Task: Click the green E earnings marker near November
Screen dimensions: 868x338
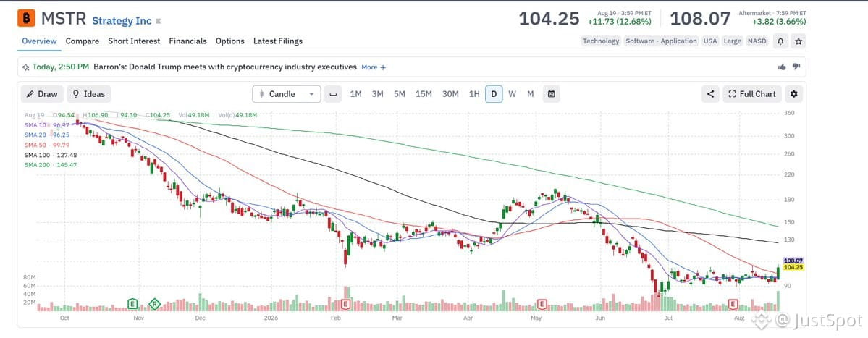Action: pyautogui.click(x=132, y=303)
